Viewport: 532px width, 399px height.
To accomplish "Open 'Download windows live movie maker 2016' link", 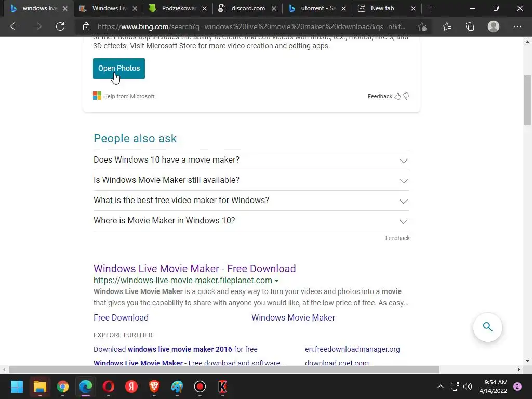I will pos(176,349).
